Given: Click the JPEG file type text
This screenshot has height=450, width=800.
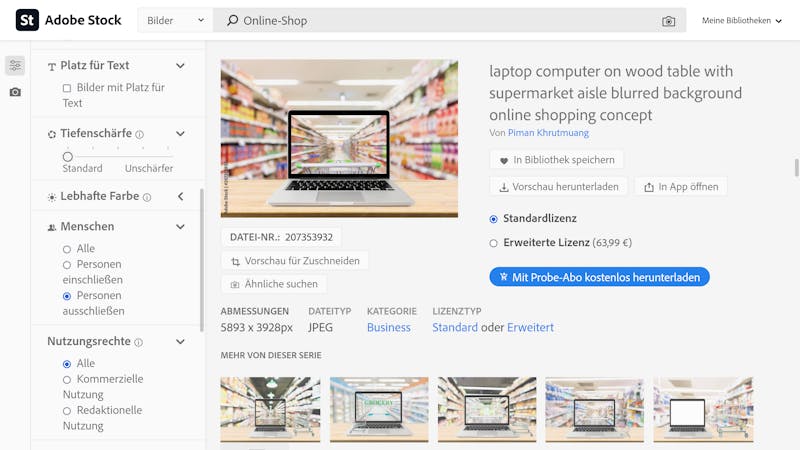Looking at the screenshot, I should (x=320, y=328).
